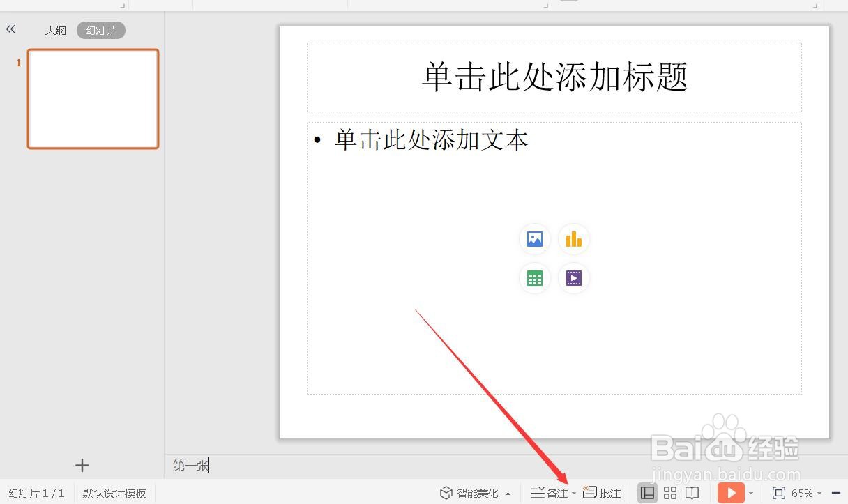Insert a video via the placeholder film icon
848x504 pixels.
click(574, 278)
